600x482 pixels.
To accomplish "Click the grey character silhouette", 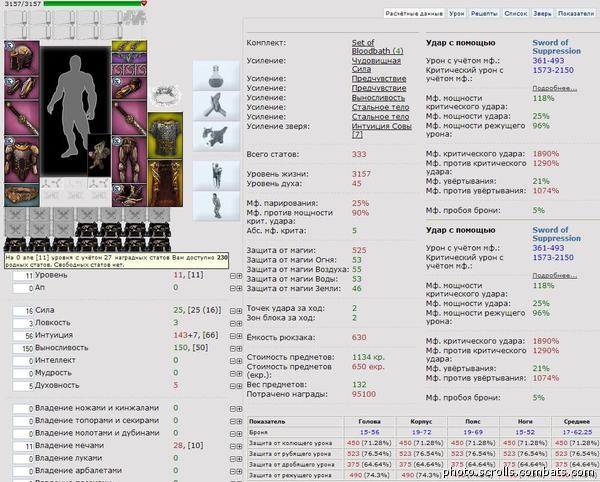I will [x=73, y=106].
